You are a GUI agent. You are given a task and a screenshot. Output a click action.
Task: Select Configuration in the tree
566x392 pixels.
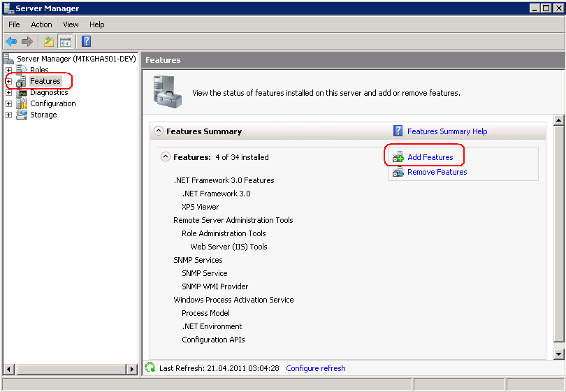click(x=53, y=103)
